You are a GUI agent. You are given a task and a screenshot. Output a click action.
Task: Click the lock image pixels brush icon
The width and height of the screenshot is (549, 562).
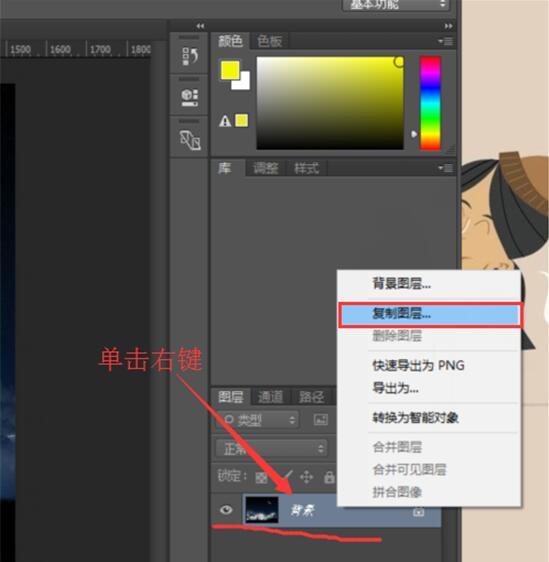pyautogui.click(x=287, y=477)
